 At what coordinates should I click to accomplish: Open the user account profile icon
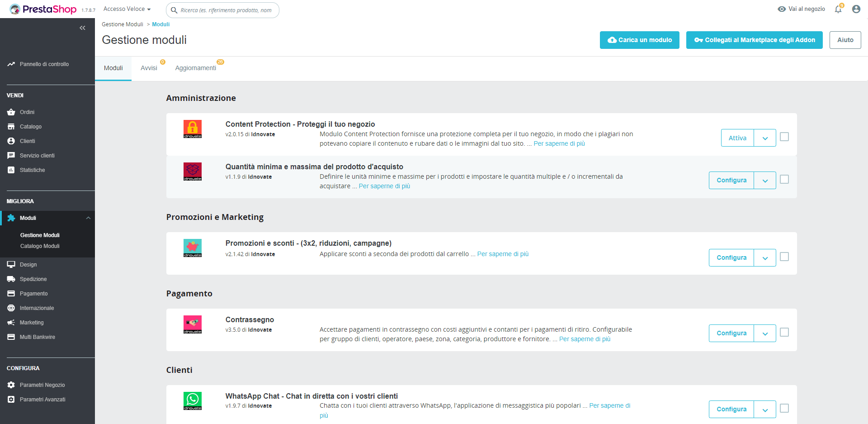pyautogui.click(x=856, y=9)
